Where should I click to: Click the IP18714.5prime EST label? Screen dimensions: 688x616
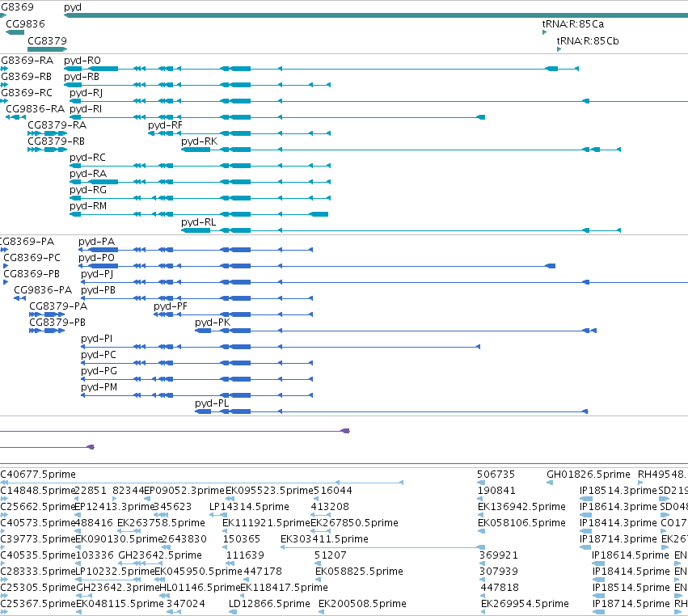click(x=631, y=605)
